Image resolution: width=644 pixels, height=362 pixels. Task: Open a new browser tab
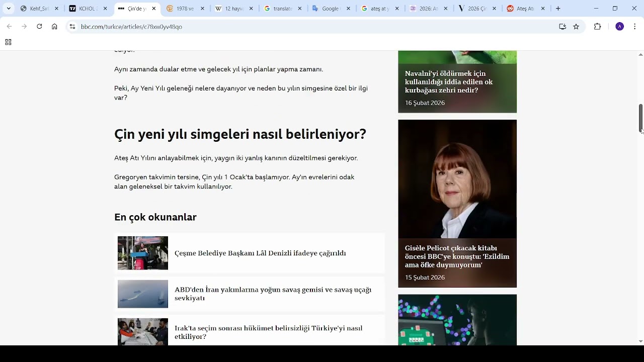[558, 9]
